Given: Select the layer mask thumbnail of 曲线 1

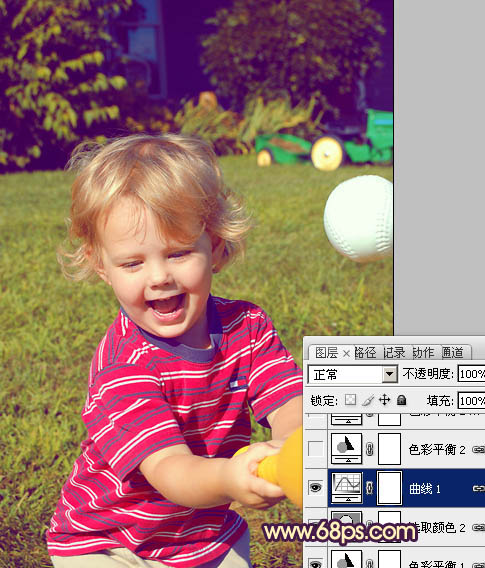Looking at the screenshot, I should pos(389,488).
